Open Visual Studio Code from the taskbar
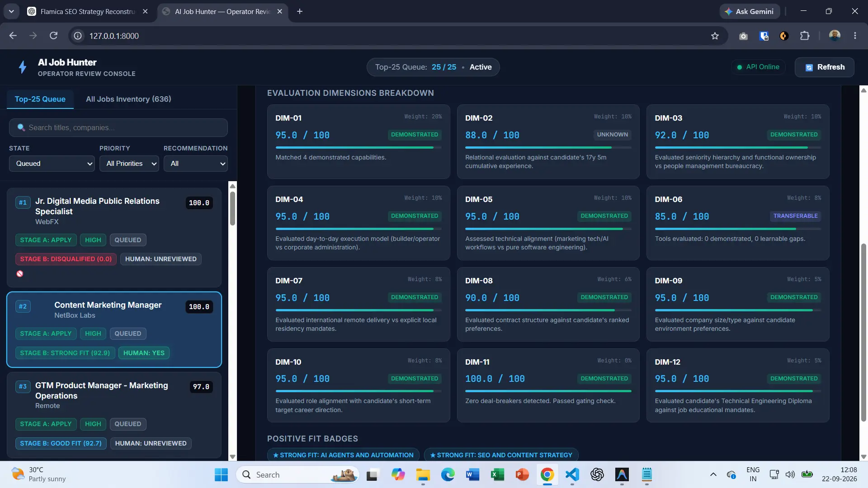Viewport: 868px width, 488px height. 572,475
